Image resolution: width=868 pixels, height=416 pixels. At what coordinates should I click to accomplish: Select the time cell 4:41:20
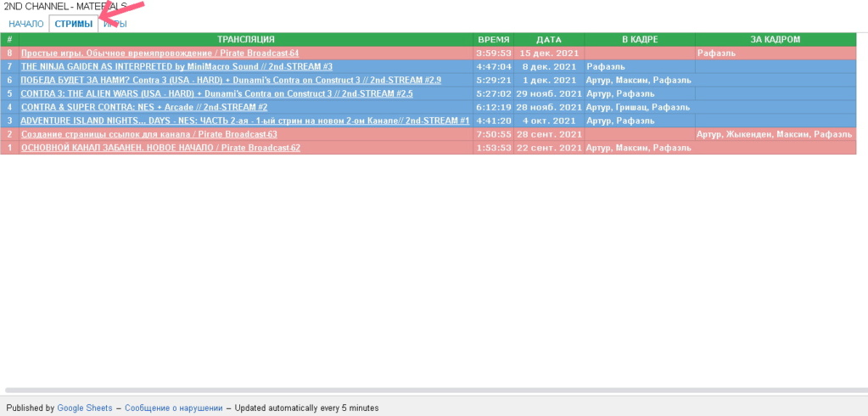click(493, 121)
